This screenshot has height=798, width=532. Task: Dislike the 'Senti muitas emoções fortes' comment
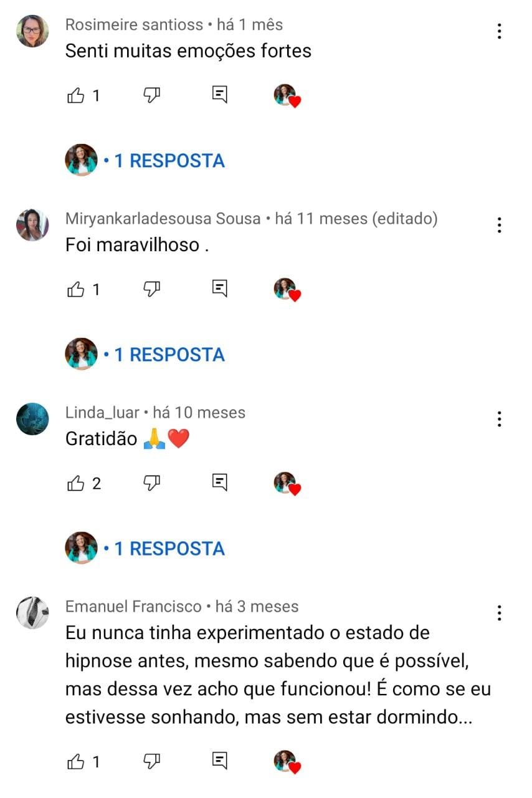(152, 95)
